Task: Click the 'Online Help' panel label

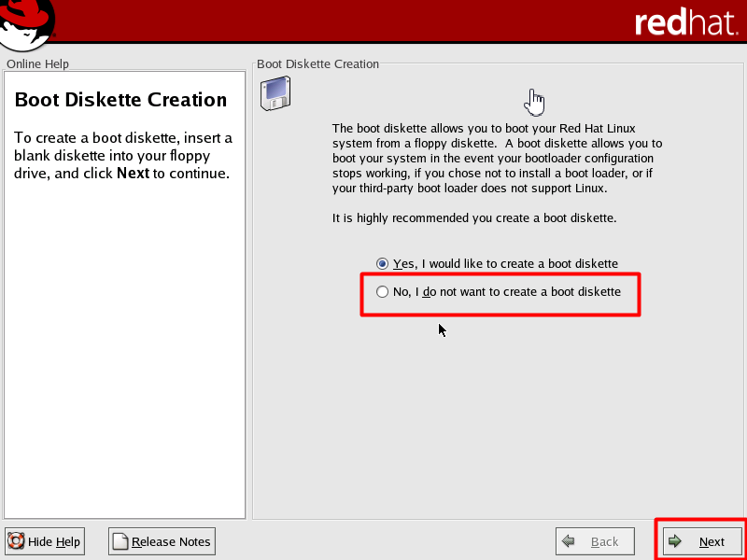Action: pyautogui.click(x=37, y=63)
